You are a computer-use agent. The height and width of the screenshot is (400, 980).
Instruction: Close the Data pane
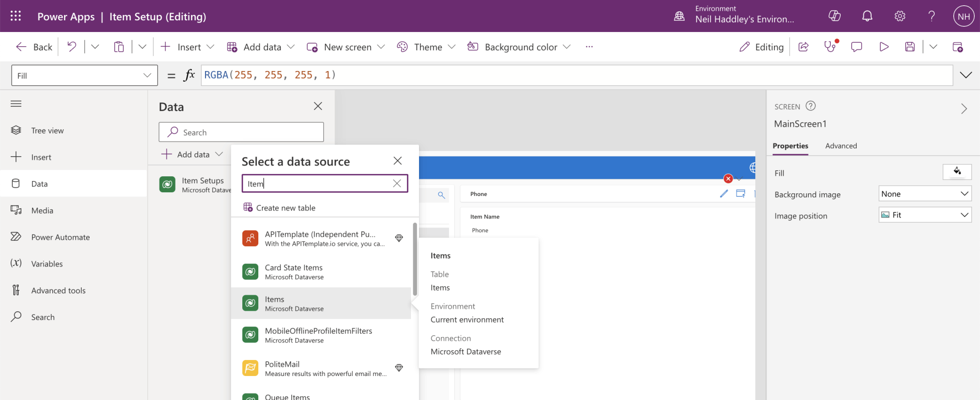318,106
